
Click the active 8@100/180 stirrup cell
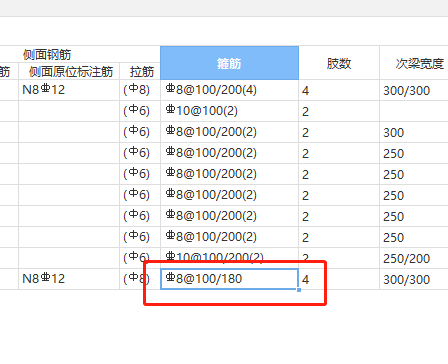tap(229, 279)
